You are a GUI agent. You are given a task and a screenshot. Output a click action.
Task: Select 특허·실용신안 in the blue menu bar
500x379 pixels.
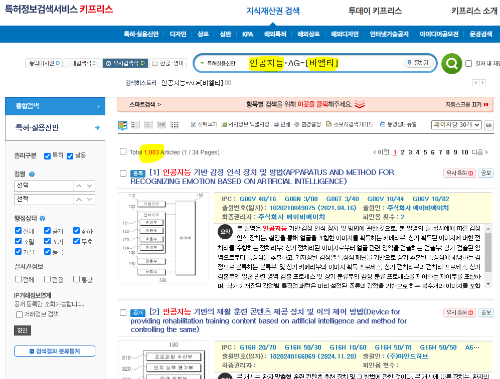pos(141,34)
